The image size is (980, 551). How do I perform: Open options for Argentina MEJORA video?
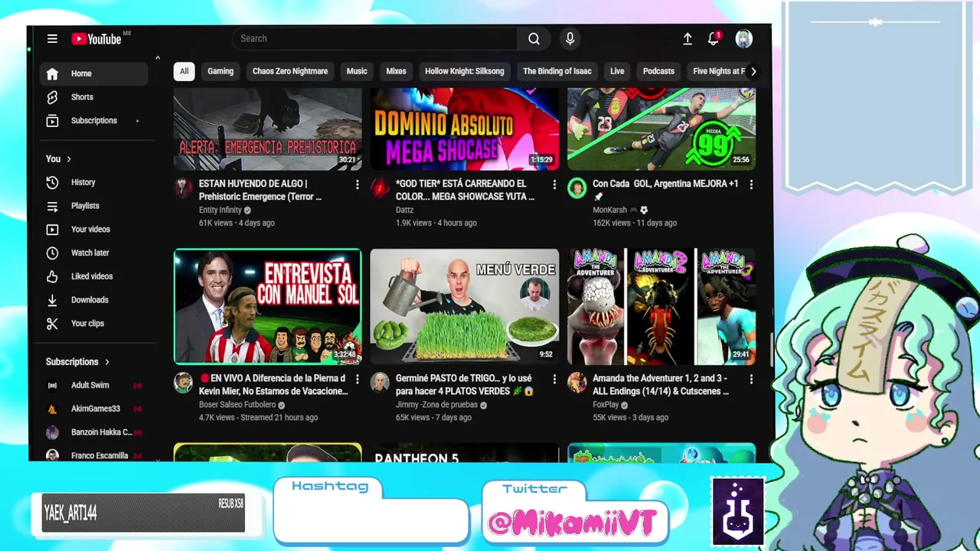[750, 184]
